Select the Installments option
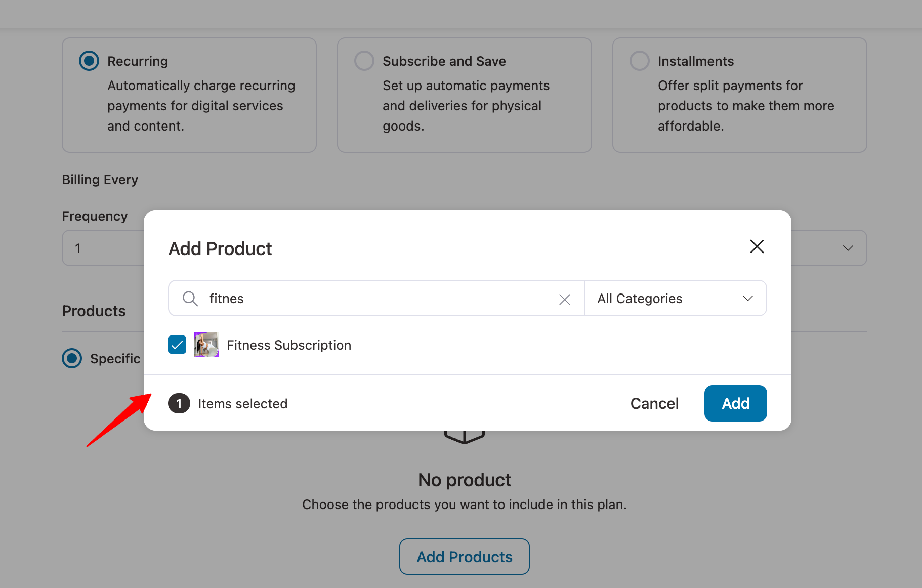 [639, 60]
